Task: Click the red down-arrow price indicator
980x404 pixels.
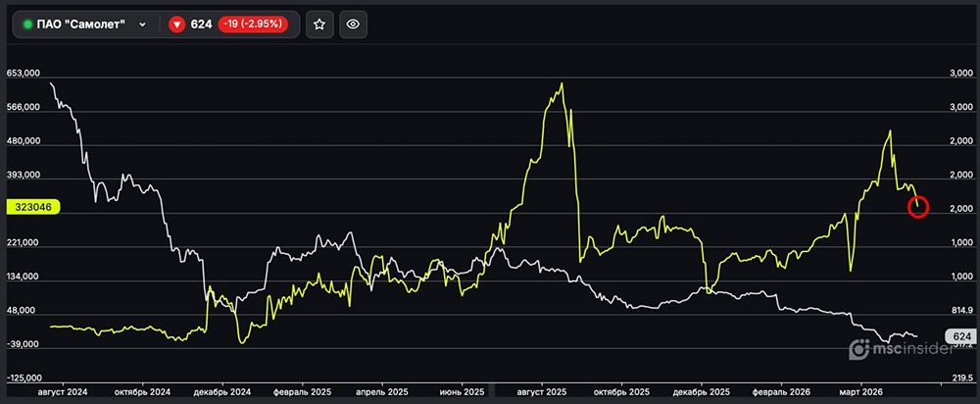Action: (177, 25)
